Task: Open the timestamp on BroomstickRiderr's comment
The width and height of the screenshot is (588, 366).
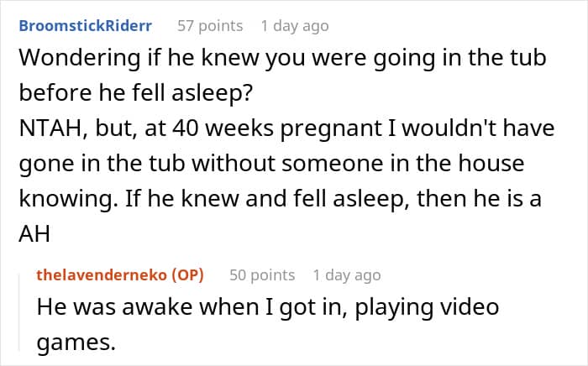Action: pos(295,26)
